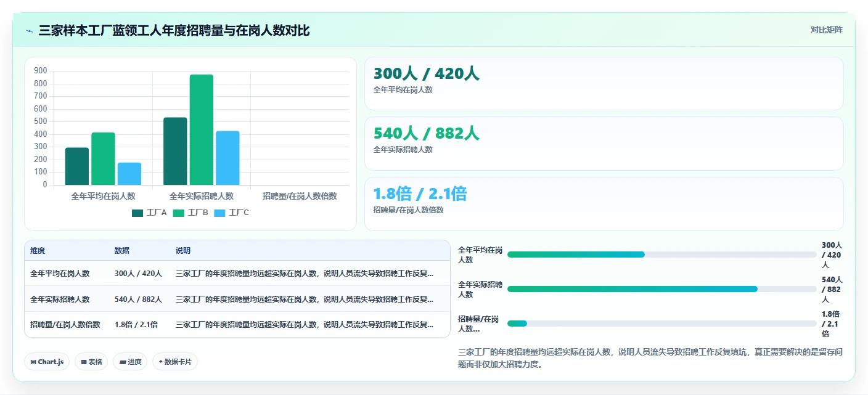The image size is (868, 395).
Task: Click the 招聘量/在岗人数 progress bar
Action: coord(662,324)
